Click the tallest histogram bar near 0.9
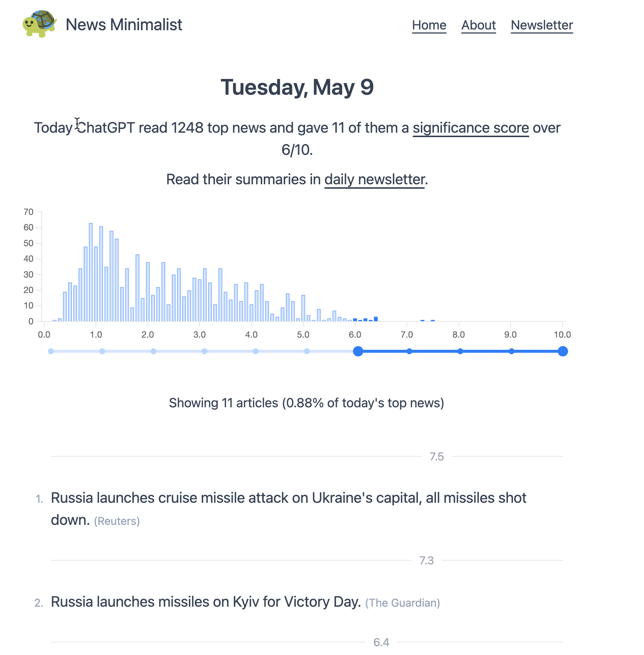Viewport: 644px width, 655px height. 91,273
